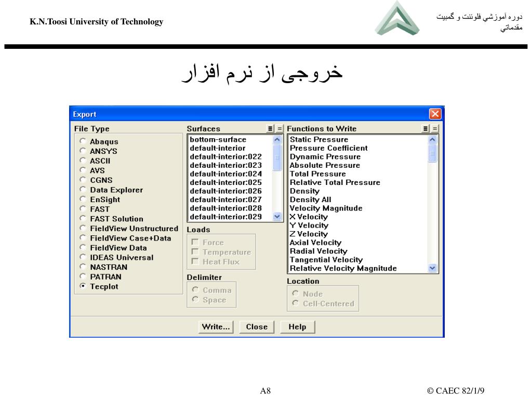
Task: Select Total Pressure function
Action: [358, 174]
